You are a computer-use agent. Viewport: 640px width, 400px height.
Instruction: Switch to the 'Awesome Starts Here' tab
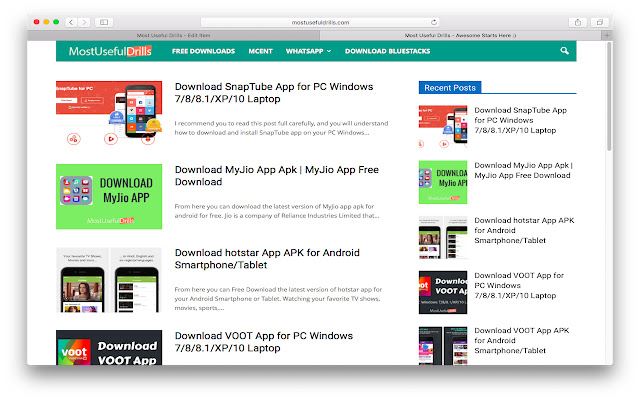click(x=460, y=36)
